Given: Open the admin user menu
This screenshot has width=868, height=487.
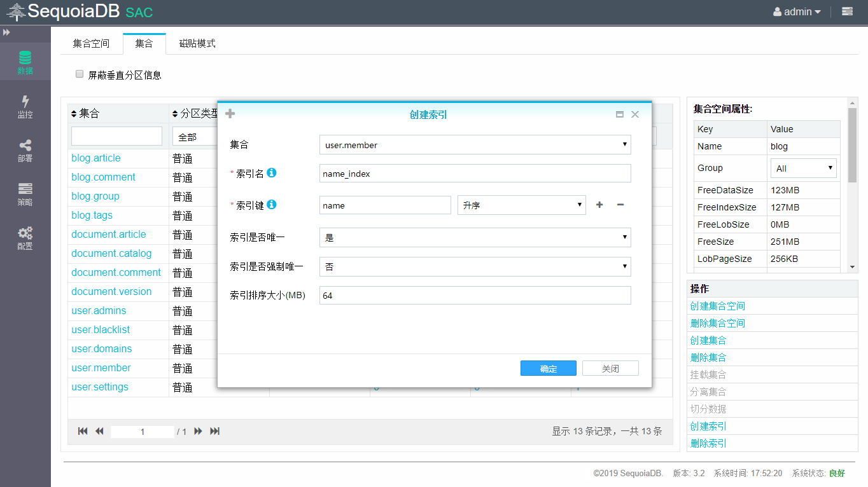Looking at the screenshot, I should click(x=797, y=11).
